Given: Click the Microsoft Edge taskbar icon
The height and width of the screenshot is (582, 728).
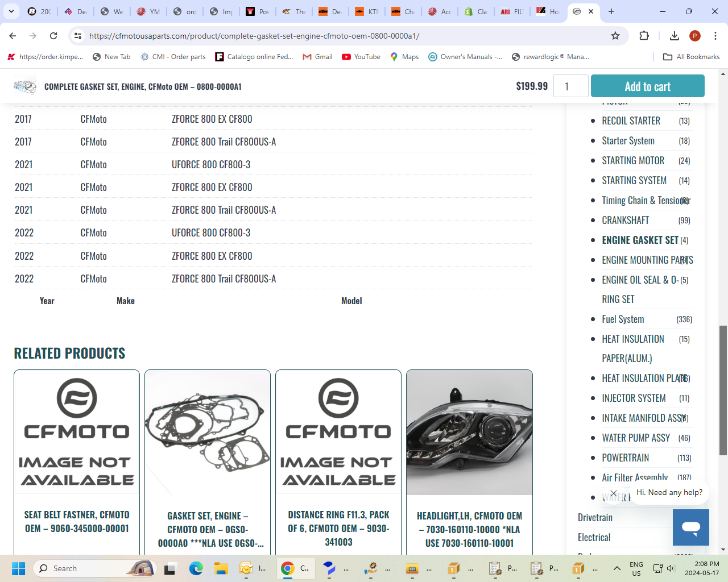Looking at the screenshot, I should point(196,568).
